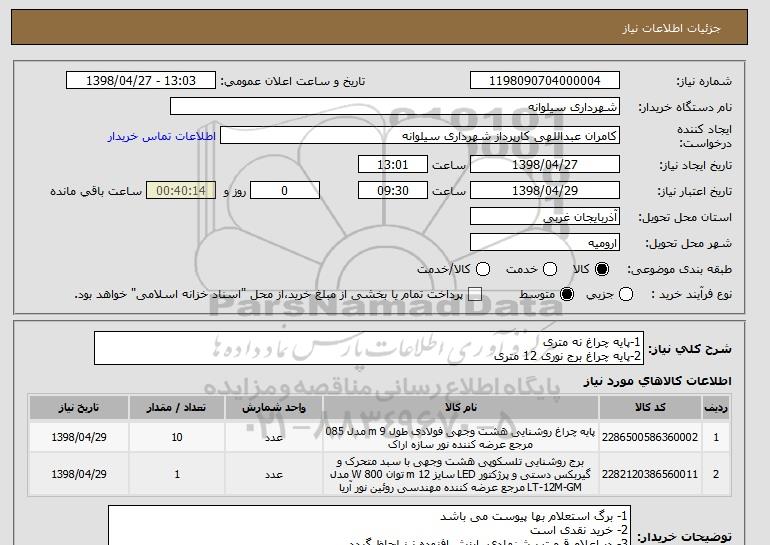Click the public announcement date field
The height and width of the screenshot is (545, 770).
point(141,81)
